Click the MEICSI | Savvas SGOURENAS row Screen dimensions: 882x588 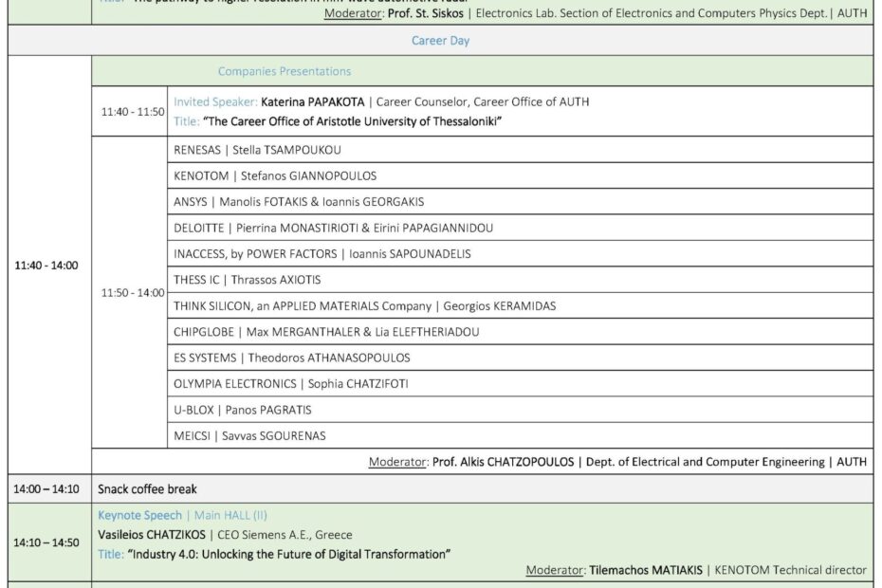520,435
